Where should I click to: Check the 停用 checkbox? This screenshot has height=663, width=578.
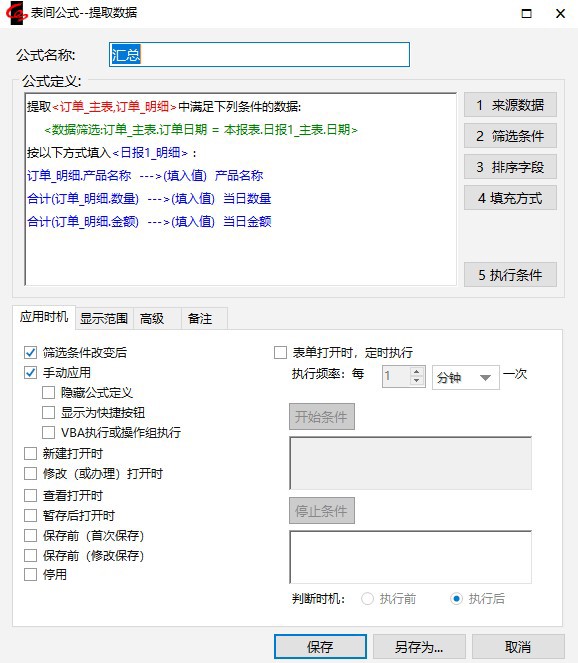coord(30,575)
